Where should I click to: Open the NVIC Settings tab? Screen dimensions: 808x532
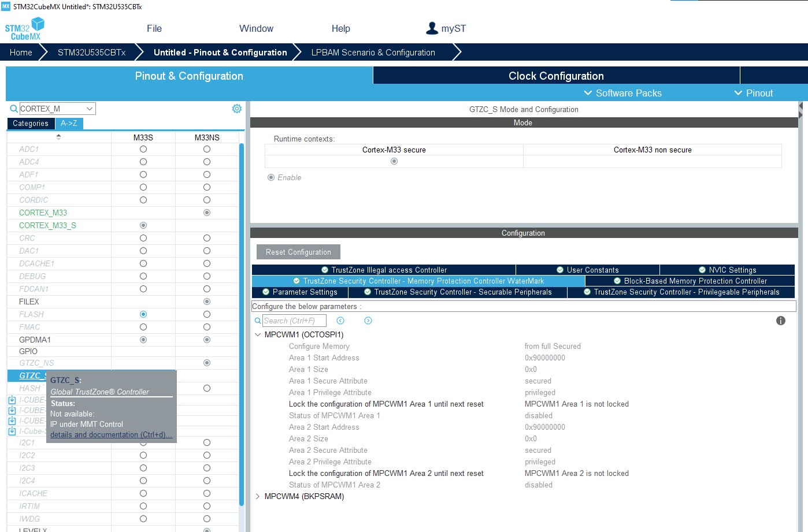[x=727, y=270]
